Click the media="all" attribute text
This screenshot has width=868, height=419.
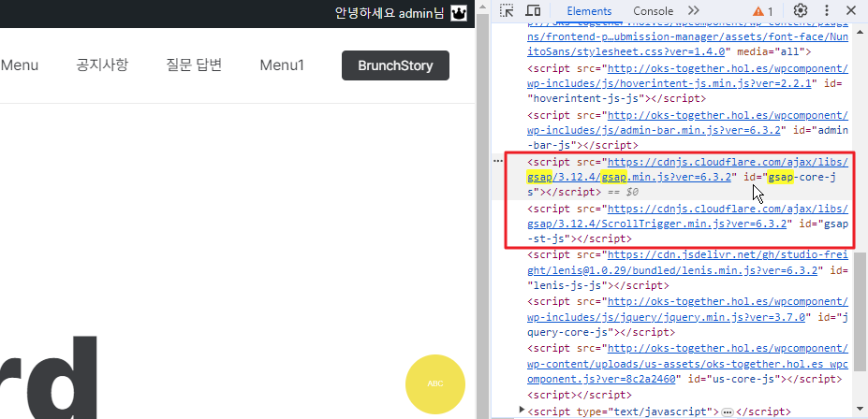[x=772, y=52]
